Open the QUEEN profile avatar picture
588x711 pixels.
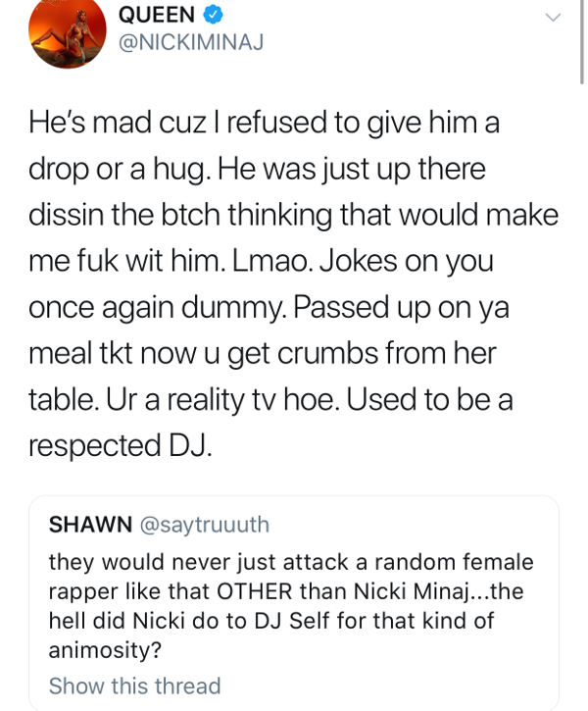coord(67,30)
